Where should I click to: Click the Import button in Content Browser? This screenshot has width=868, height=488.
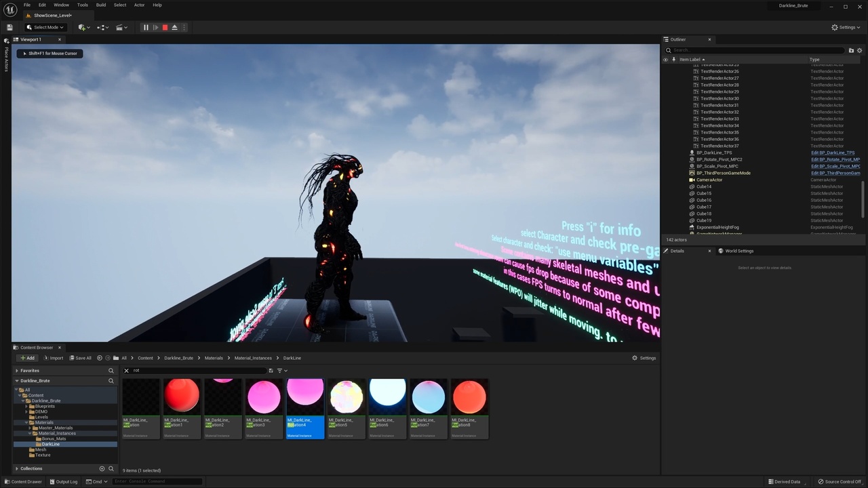[54, 358]
